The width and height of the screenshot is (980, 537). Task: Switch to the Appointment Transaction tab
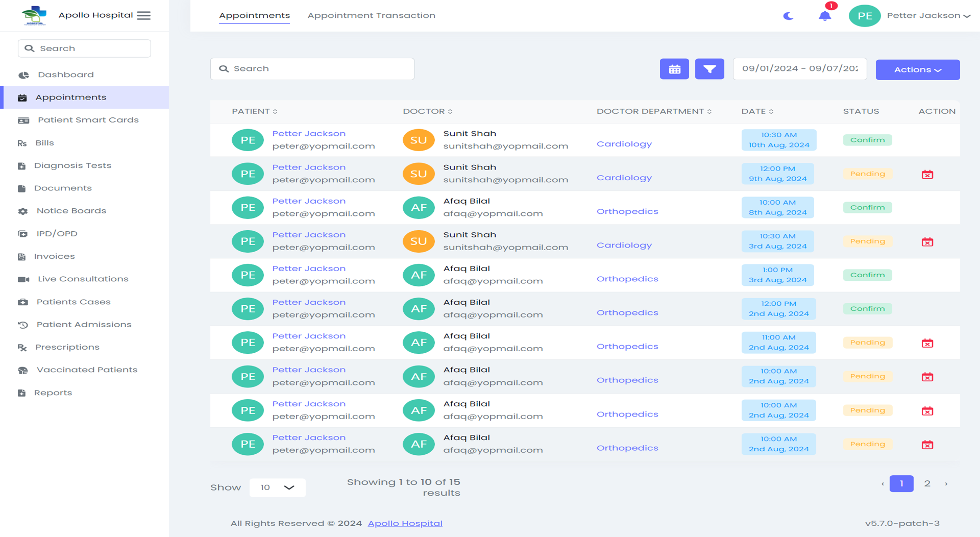click(371, 15)
